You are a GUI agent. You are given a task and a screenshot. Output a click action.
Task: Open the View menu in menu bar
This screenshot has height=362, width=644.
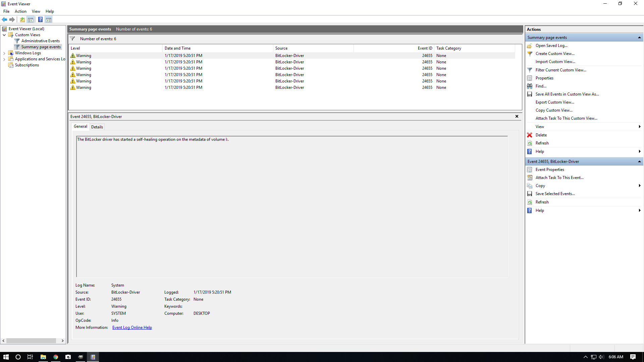pos(36,11)
